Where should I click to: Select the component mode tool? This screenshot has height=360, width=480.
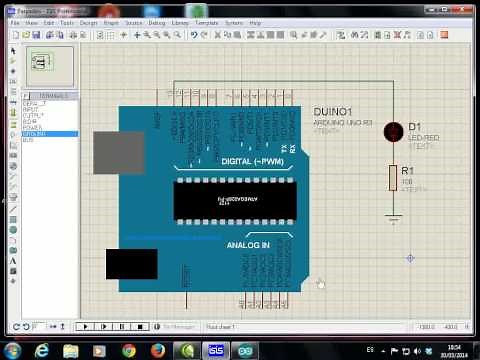[x=13, y=61]
